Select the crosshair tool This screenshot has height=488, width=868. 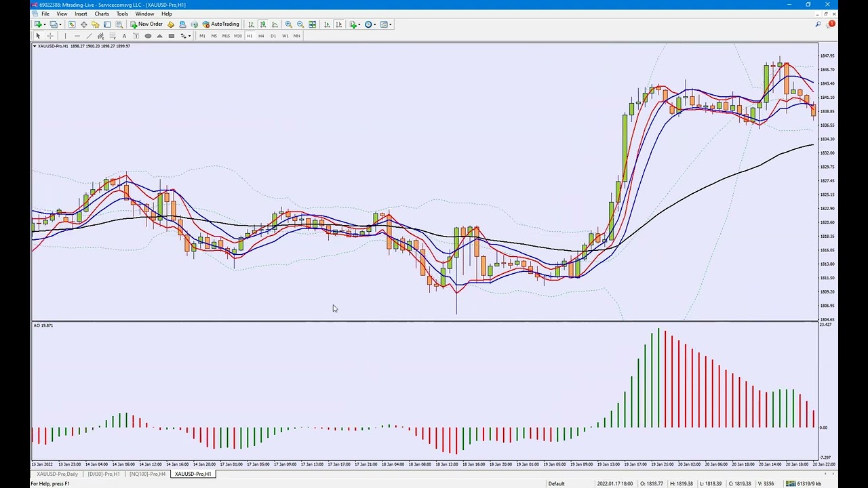[50, 36]
